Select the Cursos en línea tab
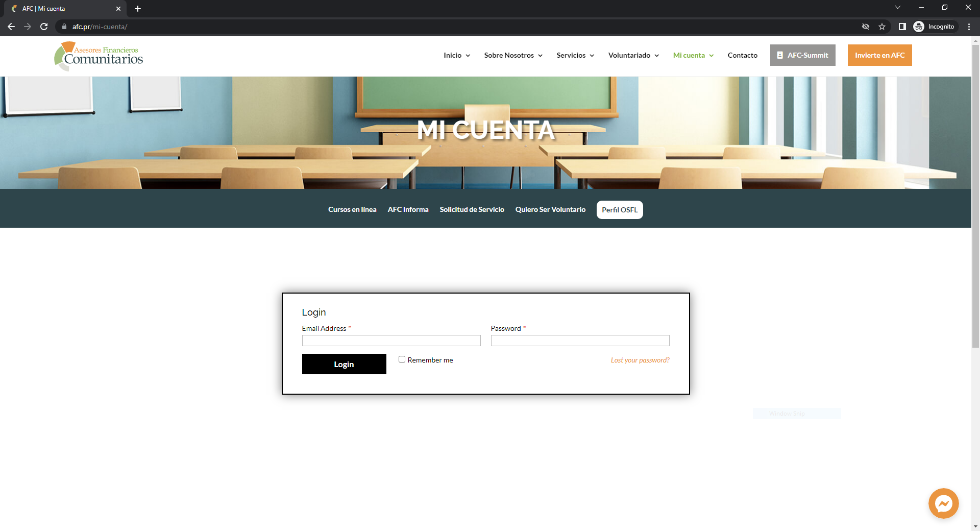The height and width of the screenshot is (531, 980). coord(352,209)
